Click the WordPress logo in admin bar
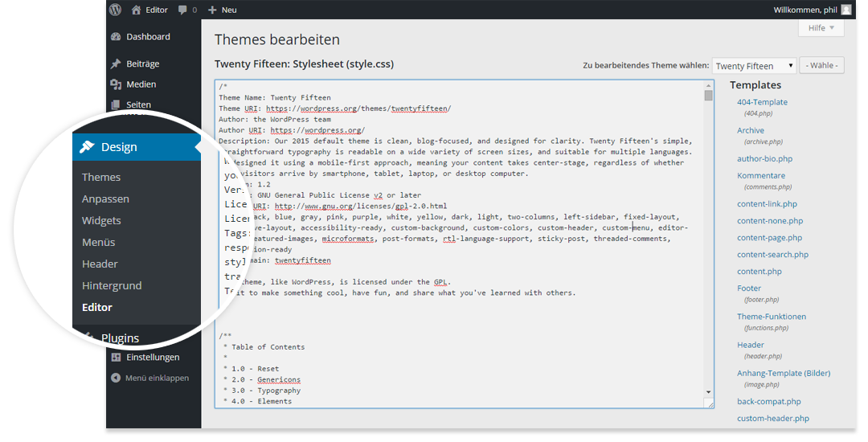The image size is (868, 442). tap(116, 10)
